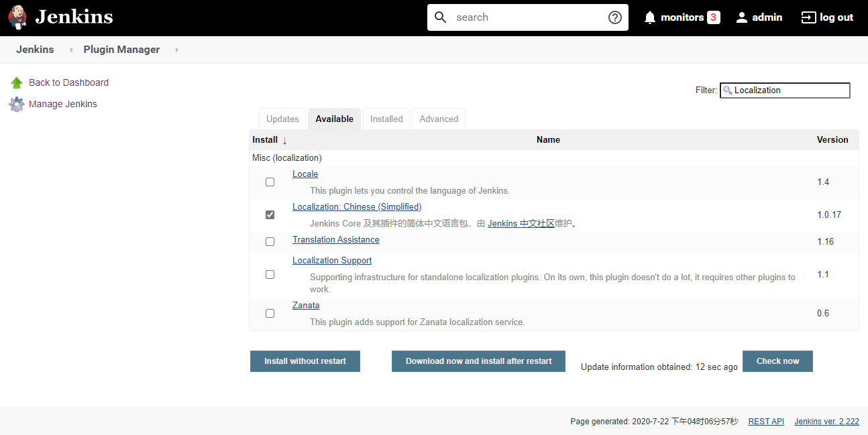Screen dimensions: 868x435
Task: Click Download now and install after restart
Action: (478, 361)
